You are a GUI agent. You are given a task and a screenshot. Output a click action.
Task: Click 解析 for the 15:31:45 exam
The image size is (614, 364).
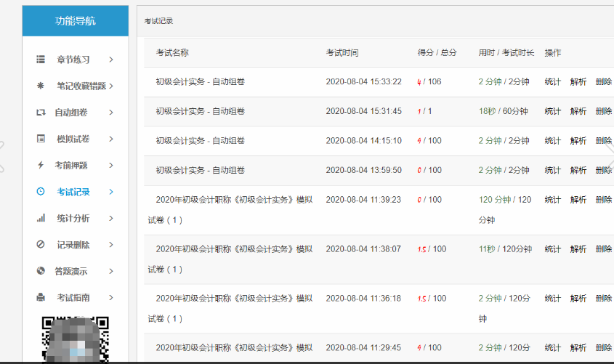(x=578, y=111)
